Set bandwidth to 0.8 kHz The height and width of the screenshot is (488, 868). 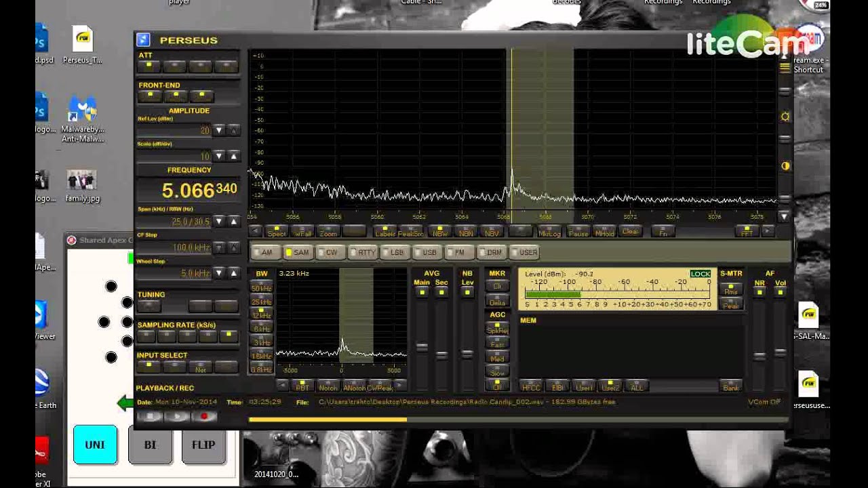[x=261, y=369]
